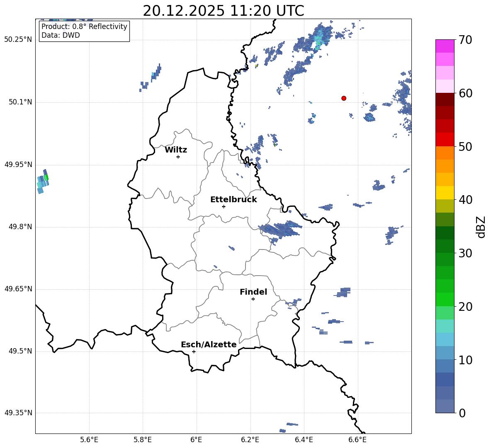Click the 50 tick on the colorbar
This screenshot has width=491, height=448.
[x=465, y=146]
